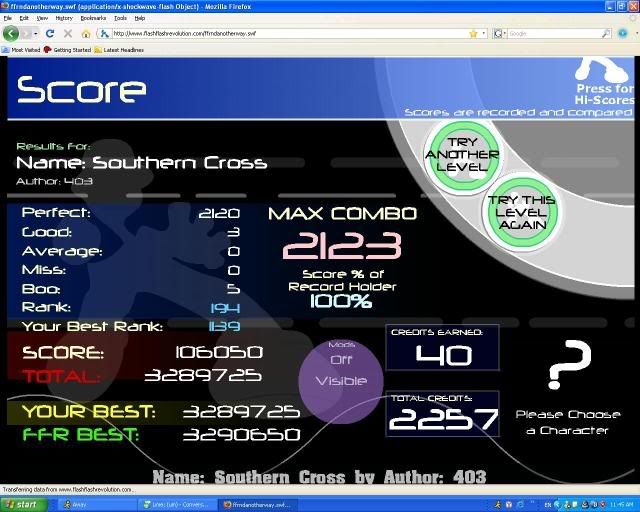Screen dimensions: 640x512
Task: Open the search engine selector dropdown
Action: click(500, 33)
